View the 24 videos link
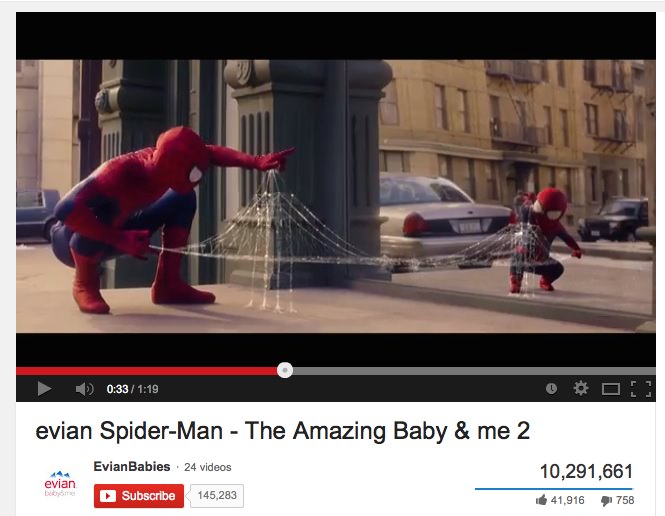Screen dimensions: 665x516 pyautogui.click(x=208, y=467)
